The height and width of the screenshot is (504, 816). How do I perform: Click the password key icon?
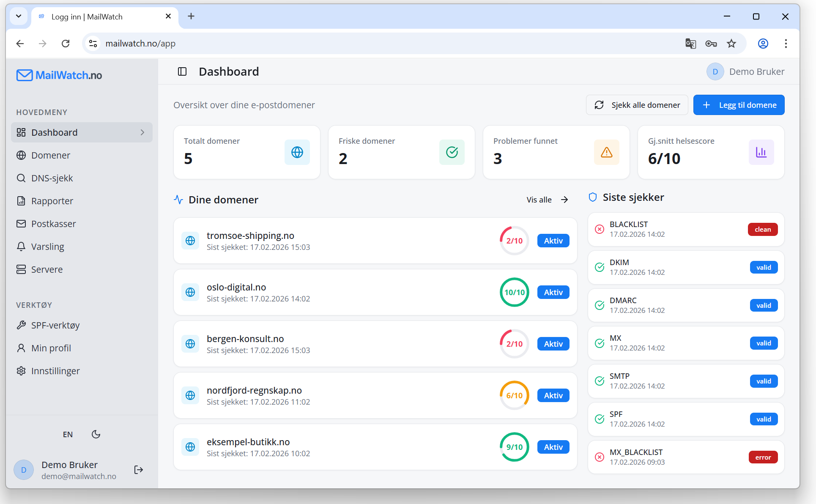coord(711,44)
